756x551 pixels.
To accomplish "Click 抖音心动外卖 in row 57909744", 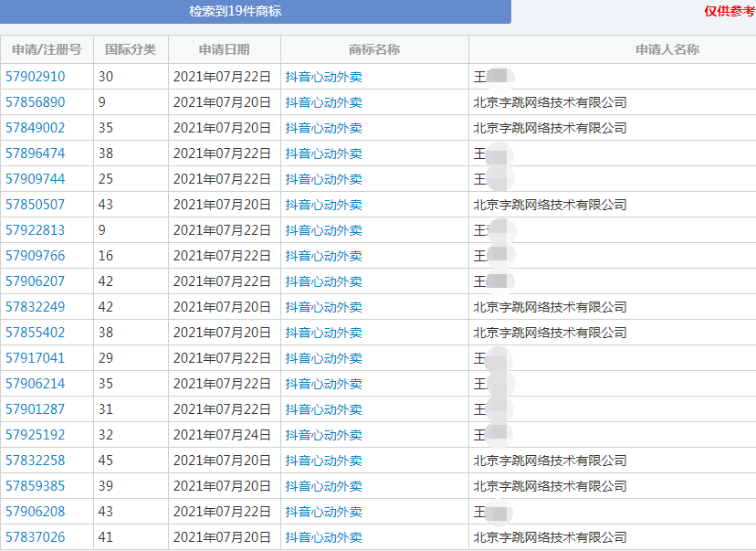I will click(323, 179).
